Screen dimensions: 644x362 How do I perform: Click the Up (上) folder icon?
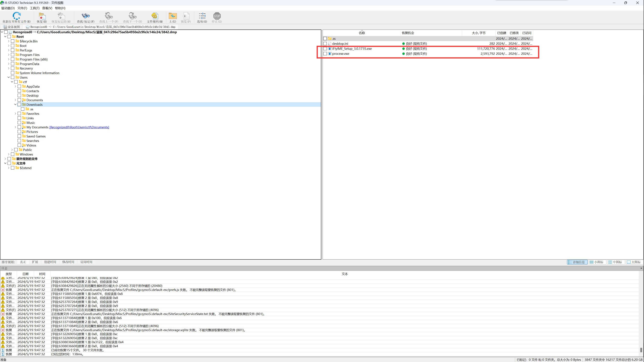point(172,16)
